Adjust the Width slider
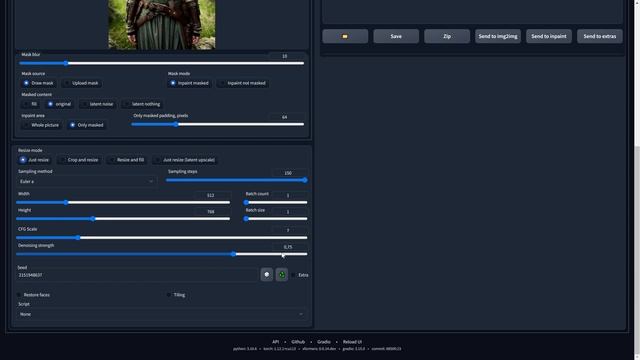 pyautogui.click(x=123, y=202)
